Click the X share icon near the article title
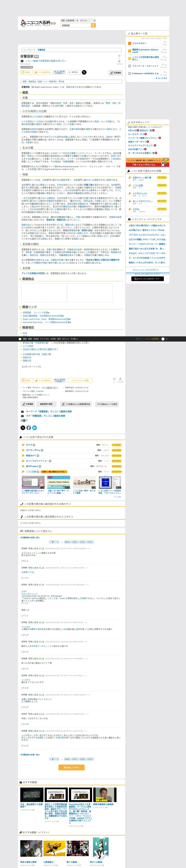 [84, 72]
